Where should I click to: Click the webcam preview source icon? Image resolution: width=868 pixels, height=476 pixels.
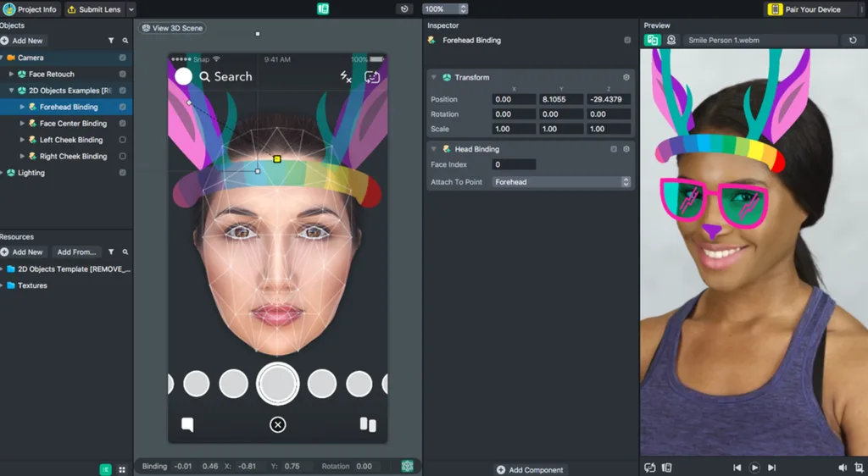pyautogui.click(x=671, y=40)
